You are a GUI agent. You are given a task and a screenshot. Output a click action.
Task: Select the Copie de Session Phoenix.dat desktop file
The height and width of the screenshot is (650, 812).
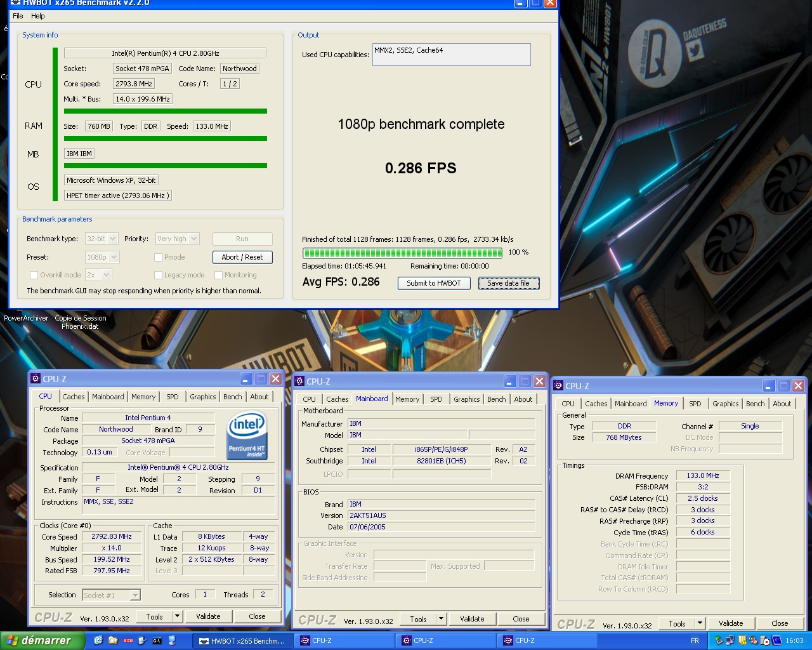[81, 322]
